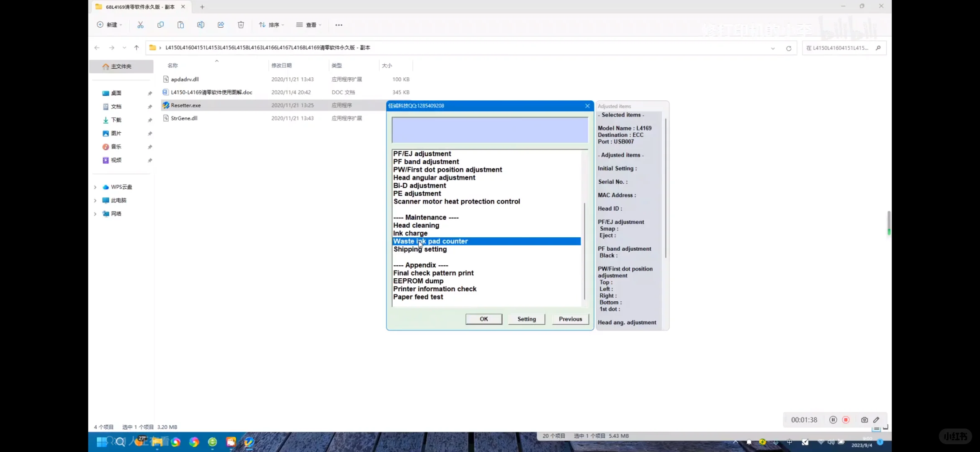This screenshot has height=452, width=980.
Task: Click the Share icon in toolbar
Action: coord(221,25)
